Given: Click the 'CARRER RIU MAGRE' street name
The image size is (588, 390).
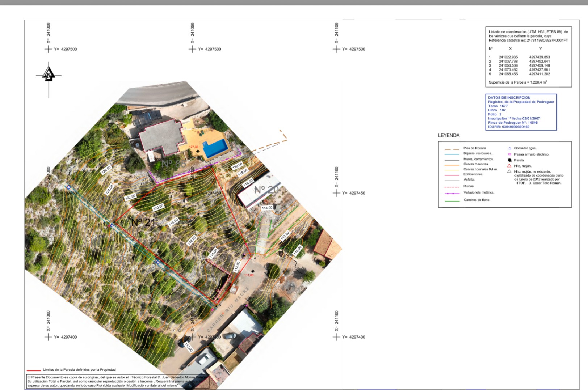Looking at the screenshot, I should click(x=228, y=310).
